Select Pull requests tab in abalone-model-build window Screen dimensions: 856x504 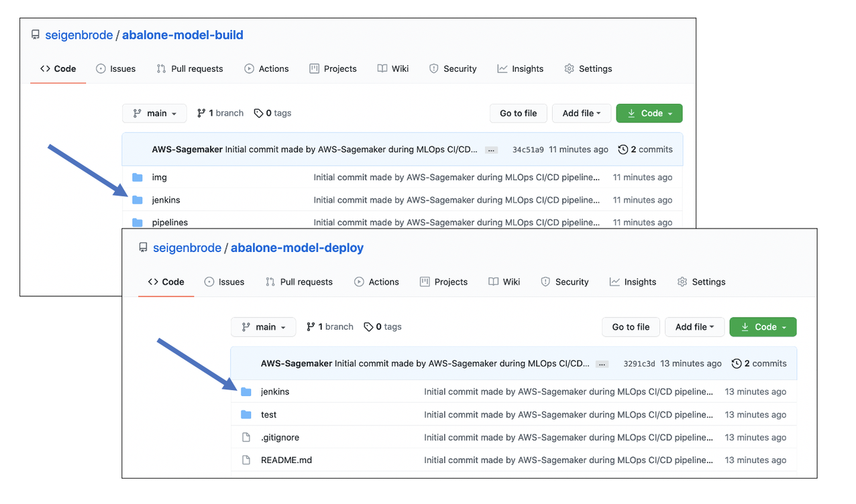tap(190, 68)
